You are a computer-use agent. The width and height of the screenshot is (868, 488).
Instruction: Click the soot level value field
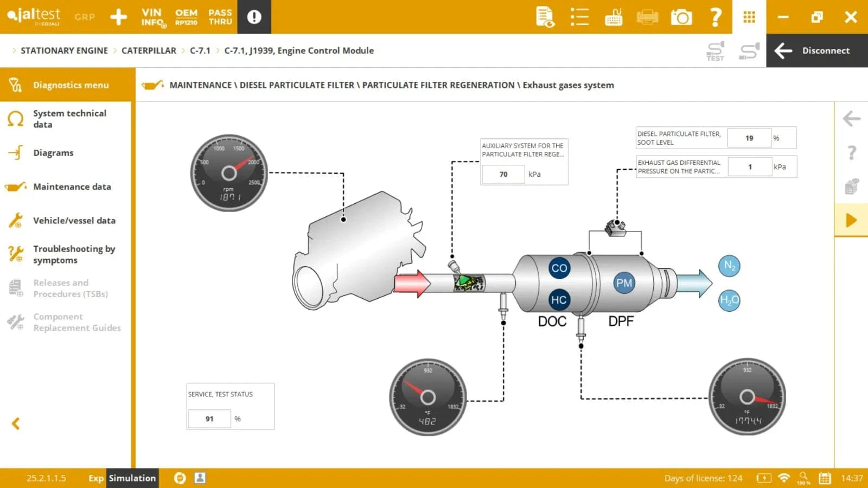[x=749, y=138]
